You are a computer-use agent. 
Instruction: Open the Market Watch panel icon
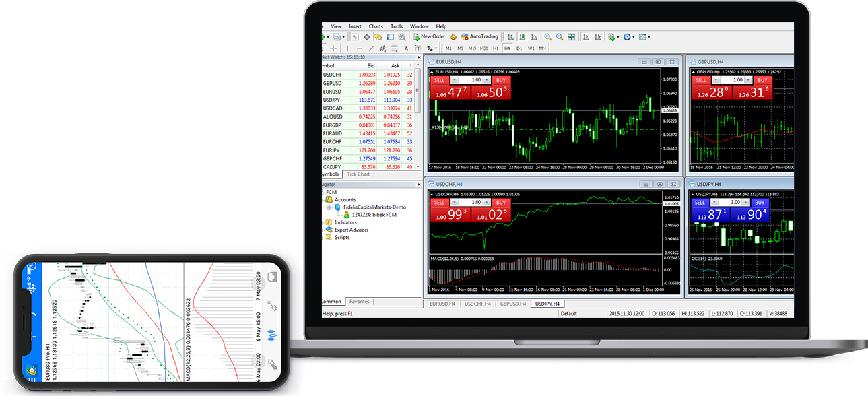tap(355, 37)
